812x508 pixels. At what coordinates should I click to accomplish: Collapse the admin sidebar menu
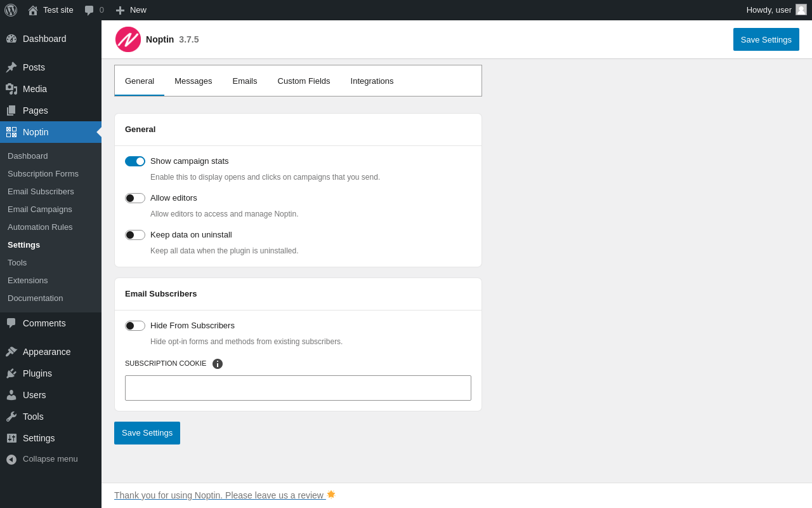pyautogui.click(x=42, y=459)
